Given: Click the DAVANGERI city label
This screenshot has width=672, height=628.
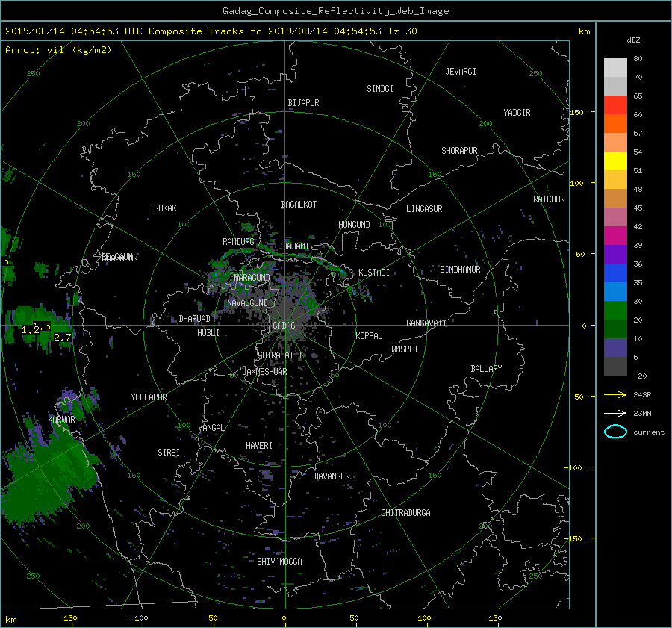Looking at the screenshot, I should (x=334, y=476).
